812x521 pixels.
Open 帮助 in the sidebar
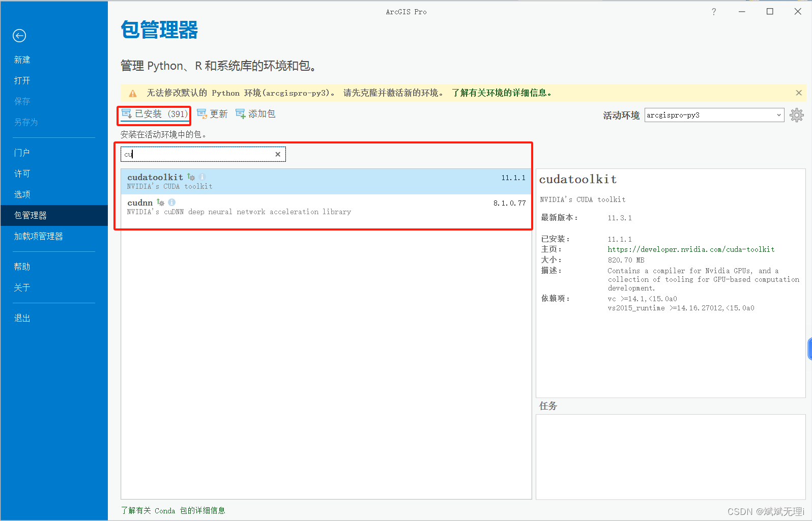[x=22, y=267]
